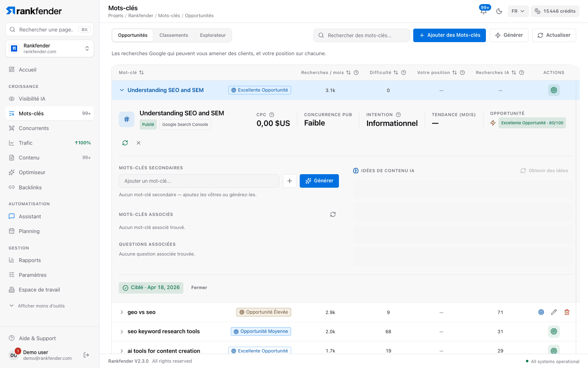Click the top Générer button

pyautogui.click(x=509, y=35)
